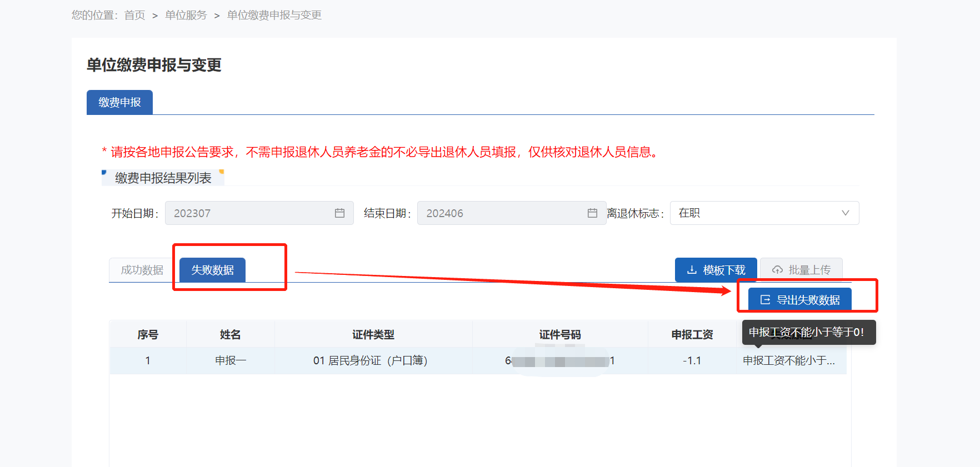980x467 pixels.
Task: Click the salary cell -1.1
Action: [x=692, y=361]
